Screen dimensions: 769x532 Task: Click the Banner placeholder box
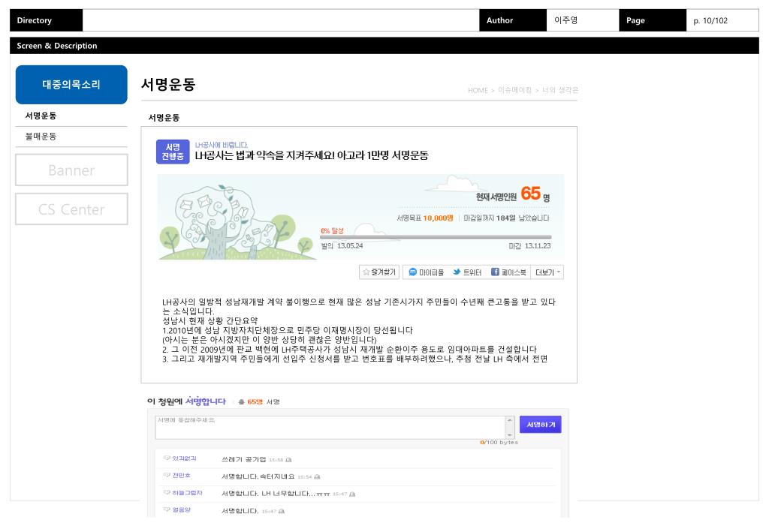point(71,170)
